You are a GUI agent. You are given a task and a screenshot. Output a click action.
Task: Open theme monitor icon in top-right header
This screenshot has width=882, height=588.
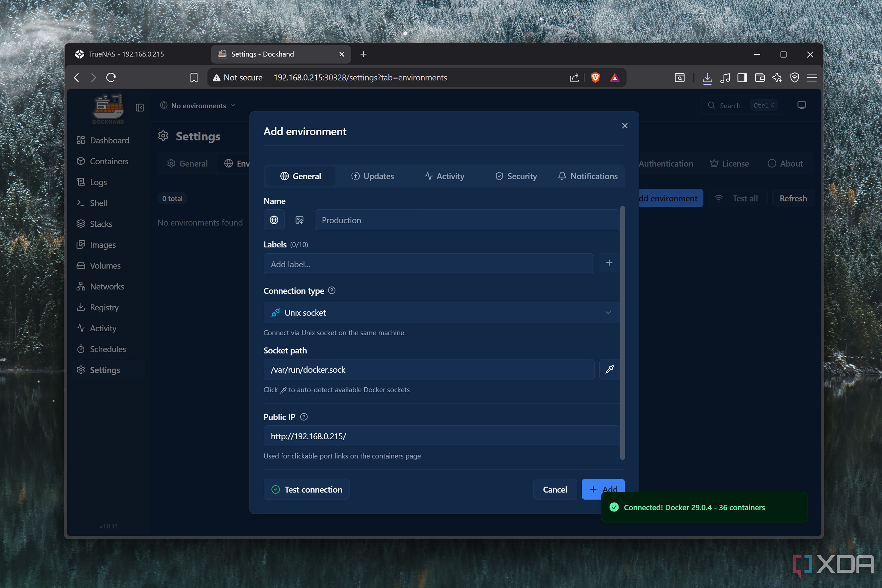(x=802, y=105)
